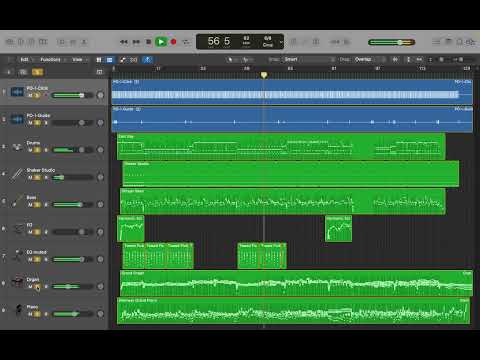480x360 pixels.
Task: Click the grid view icon beside View
Action: click(x=99, y=60)
